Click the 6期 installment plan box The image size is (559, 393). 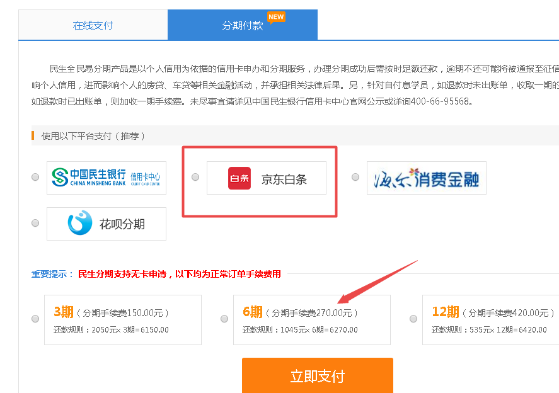click(x=312, y=320)
